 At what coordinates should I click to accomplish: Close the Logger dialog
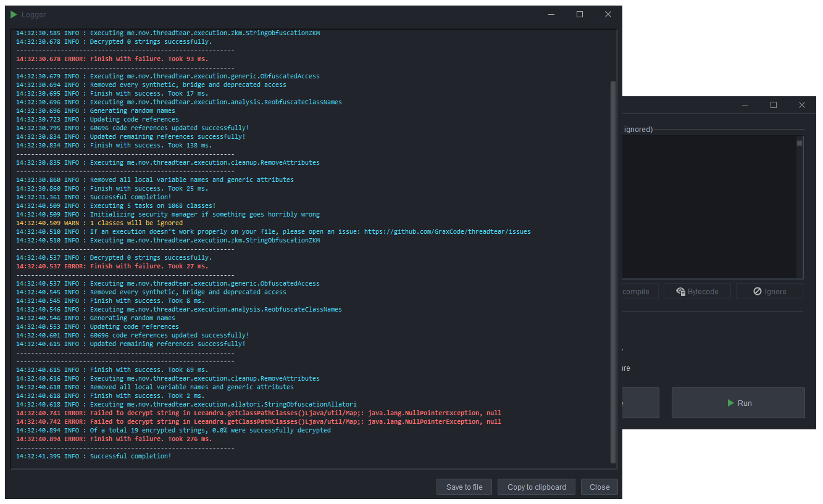(x=599, y=487)
